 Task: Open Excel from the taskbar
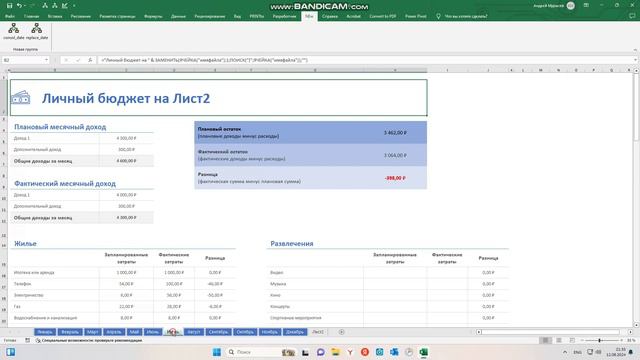point(424,352)
